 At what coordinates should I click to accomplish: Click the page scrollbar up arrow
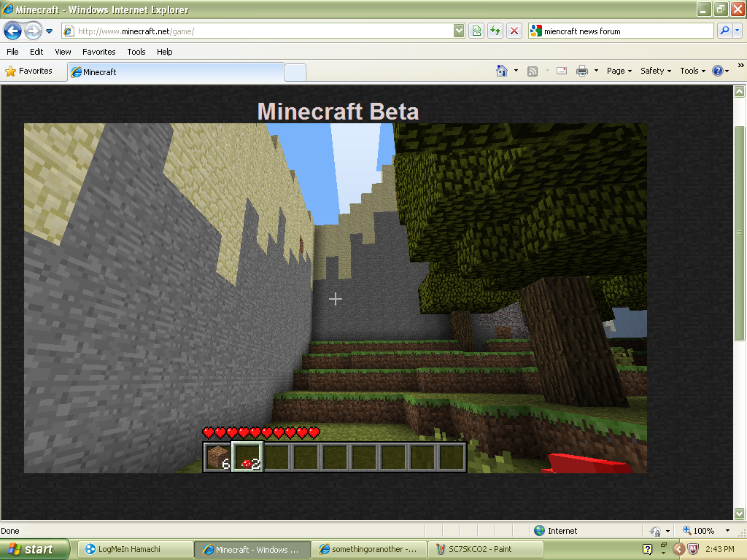[739, 91]
